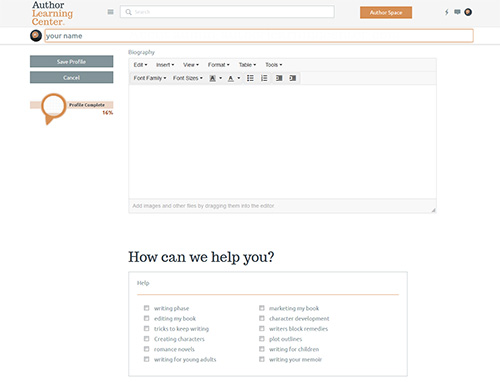The image size is (500, 382).
Task: Open Author Space
Action: 386,13
